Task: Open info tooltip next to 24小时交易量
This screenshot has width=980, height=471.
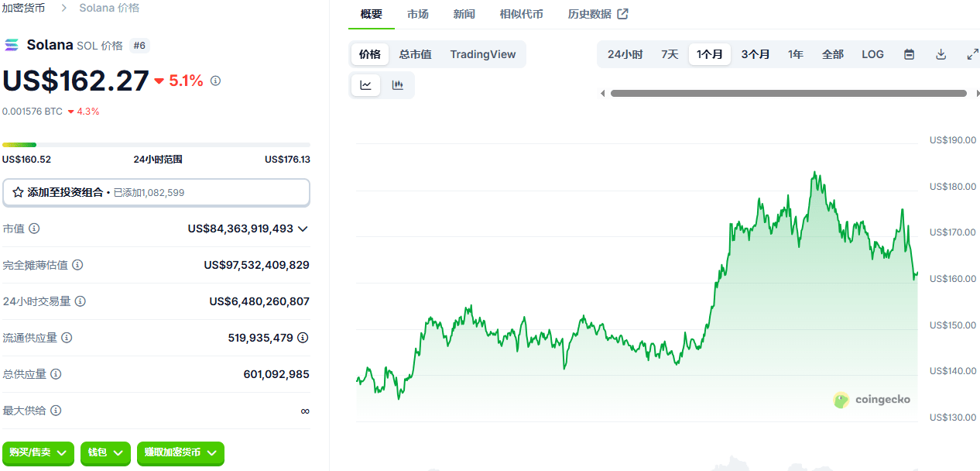Action: click(x=80, y=301)
